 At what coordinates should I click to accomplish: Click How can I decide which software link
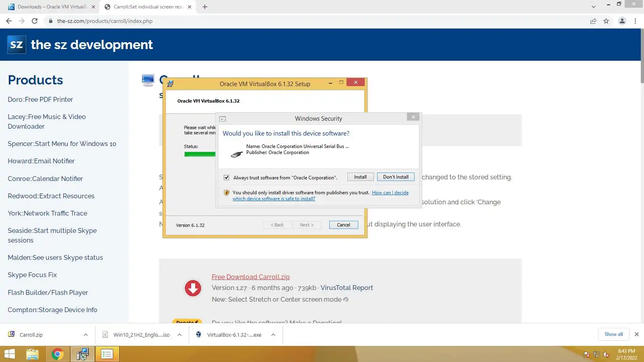320,195
